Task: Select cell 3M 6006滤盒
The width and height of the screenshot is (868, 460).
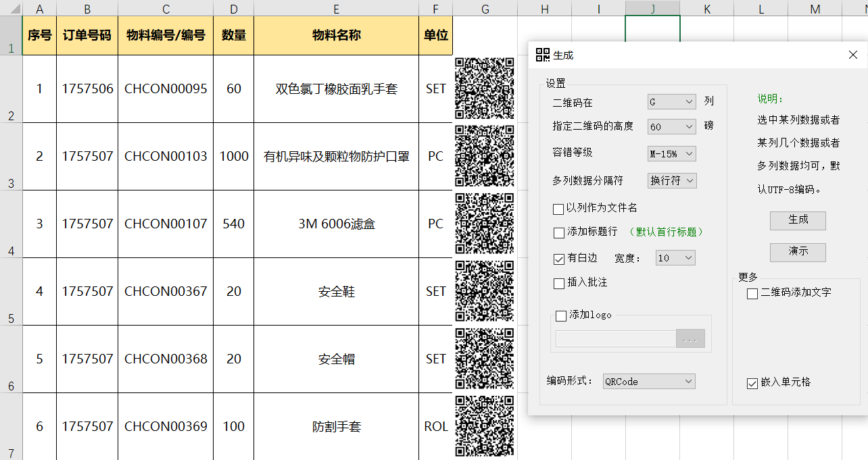Action: [336, 224]
